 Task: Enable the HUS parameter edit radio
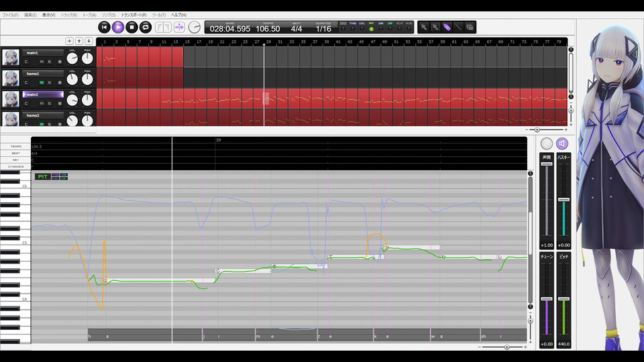point(409,29)
